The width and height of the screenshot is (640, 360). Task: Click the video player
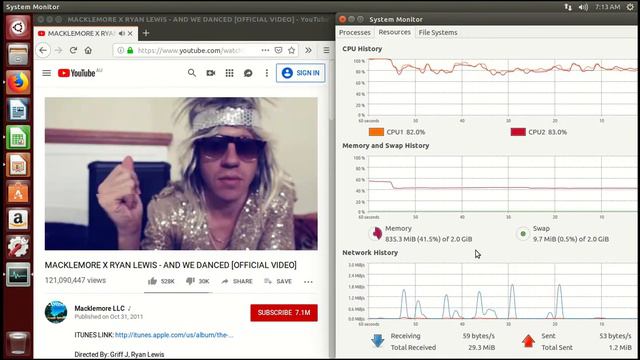[181, 173]
